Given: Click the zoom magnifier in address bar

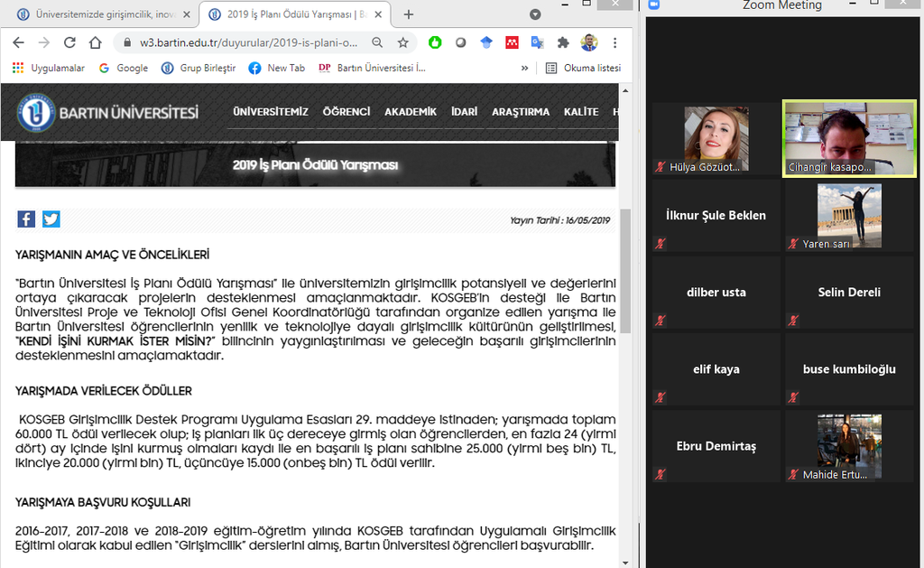Looking at the screenshot, I should click(x=377, y=42).
